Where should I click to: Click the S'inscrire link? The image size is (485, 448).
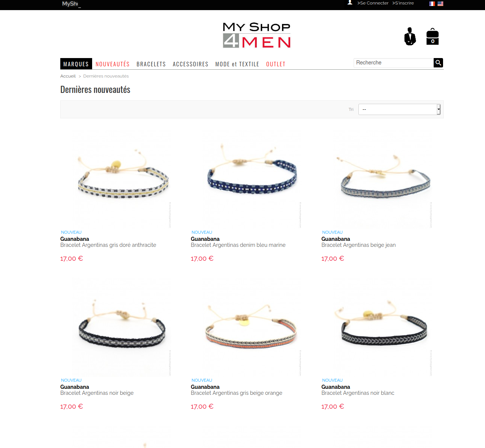(403, 3)
